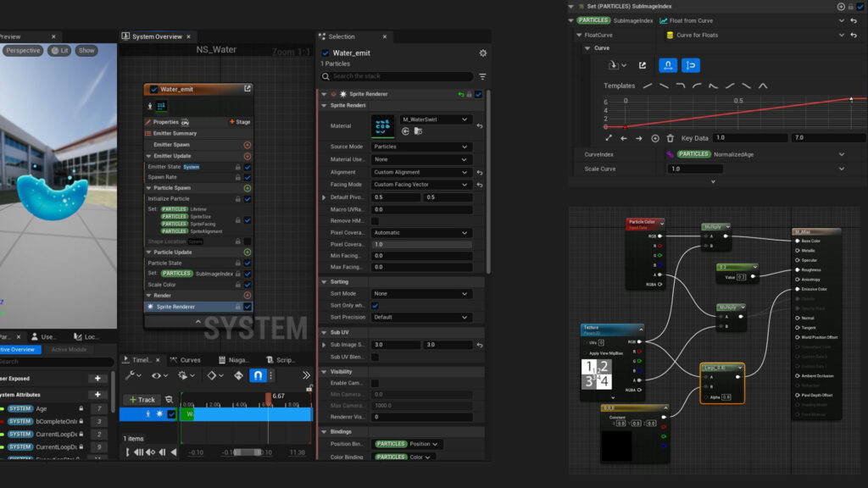Click the add Track button in timeline
The height and width of the screenshot is (488, 868).
(x=142, y=400)
